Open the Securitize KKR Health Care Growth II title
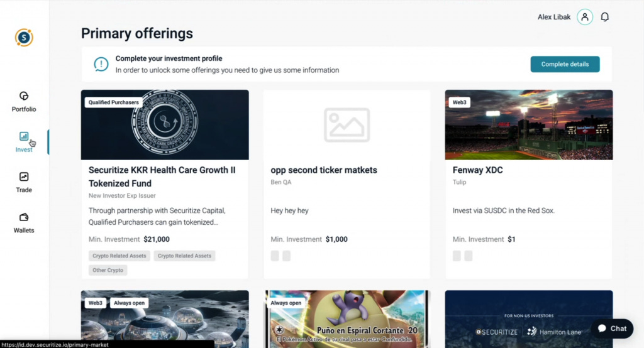This screenshot has width=644, height=348. [x=162, y=177]
